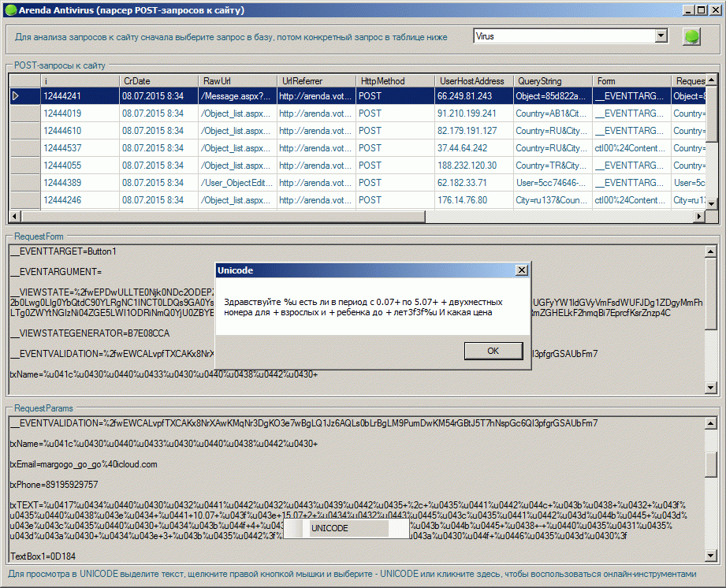
Task: Click the i column header
Action: click(x=80, y=81)
